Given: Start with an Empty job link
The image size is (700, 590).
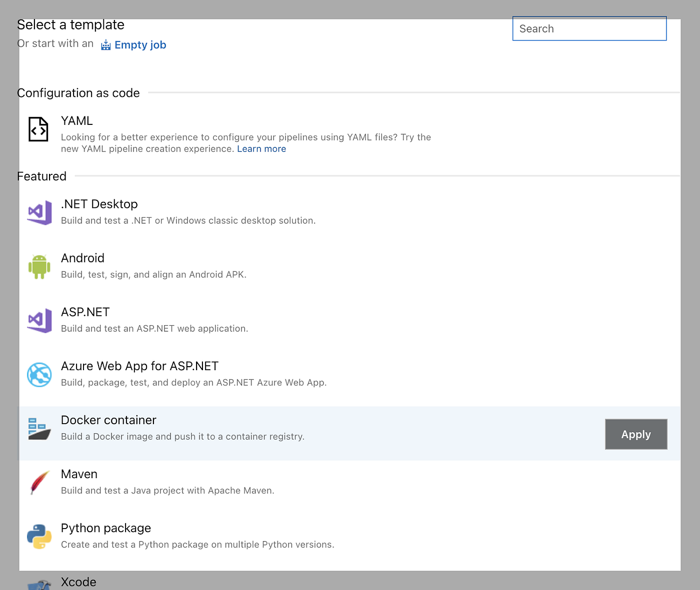Looking at the screenshot, I should (x=140, y=45).
